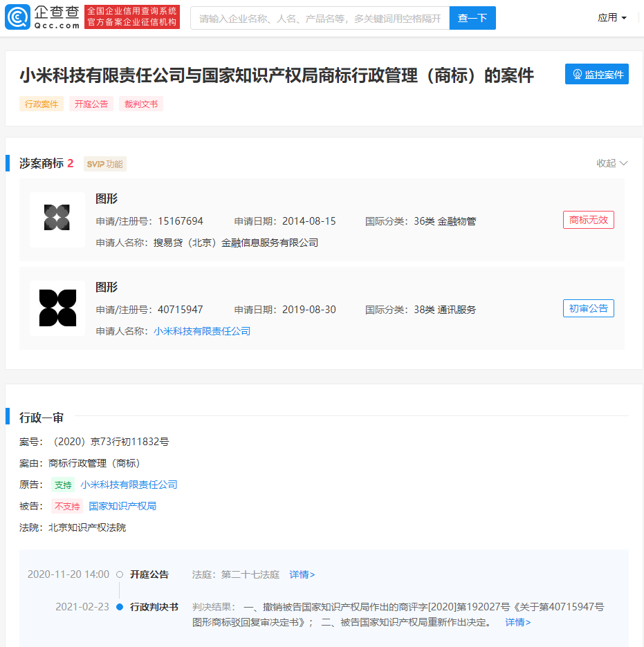
Task: Select the 开庭公告 tag
Action: click(x=91, y=104)
